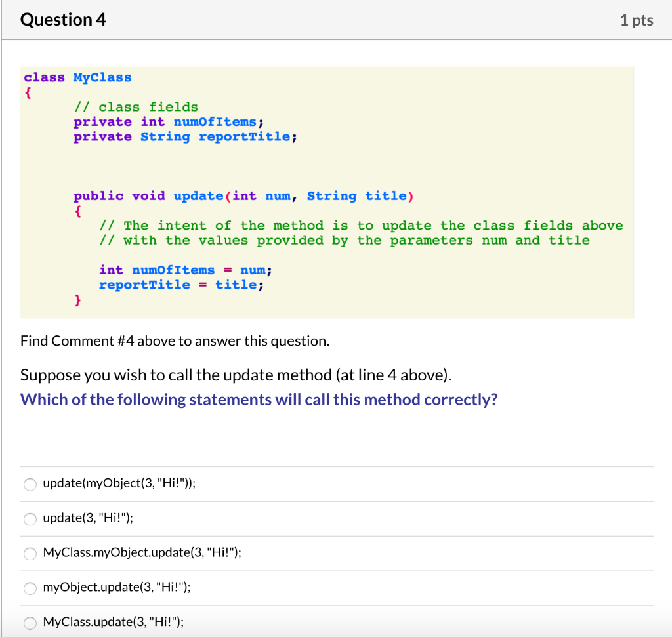Click the update(3, "Hi!"); answer text

tap(89, 518)
